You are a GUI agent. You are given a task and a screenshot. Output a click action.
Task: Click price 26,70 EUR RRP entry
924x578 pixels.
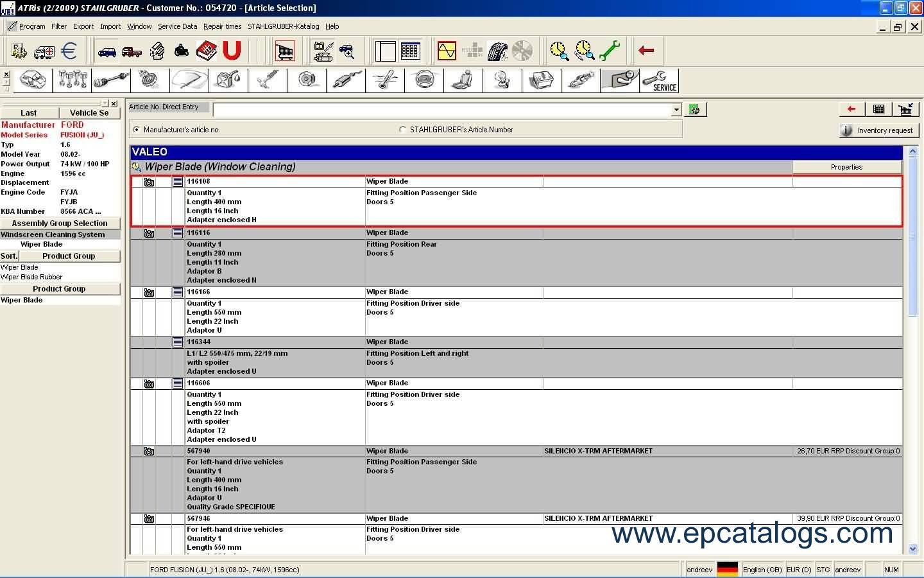[x=848, y=451]
